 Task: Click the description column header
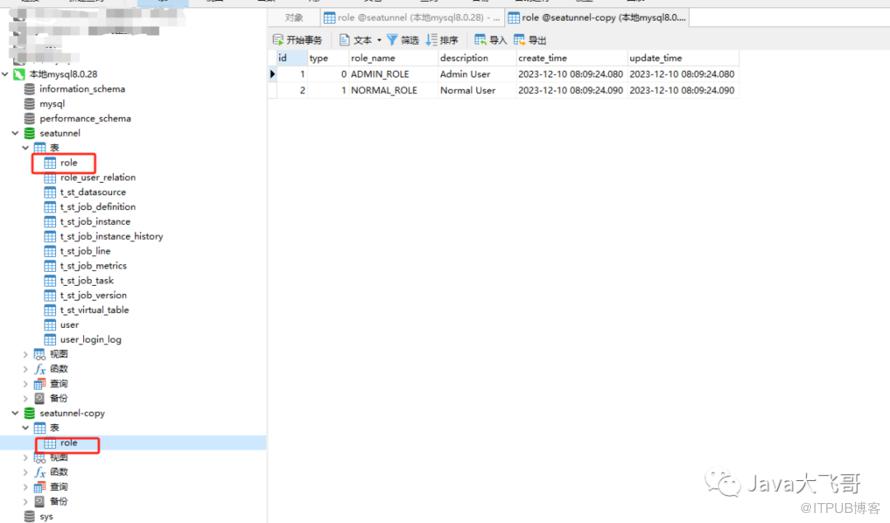click(x=477, y=58)
